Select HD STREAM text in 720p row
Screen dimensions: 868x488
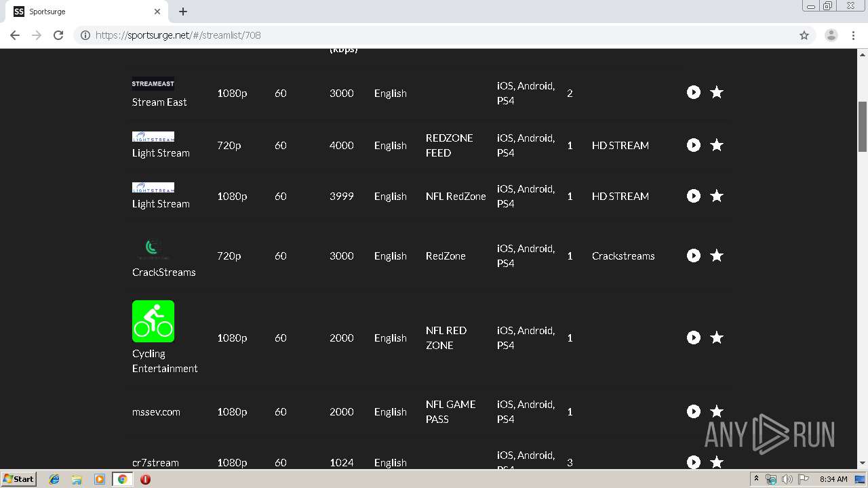coord(620,146)
